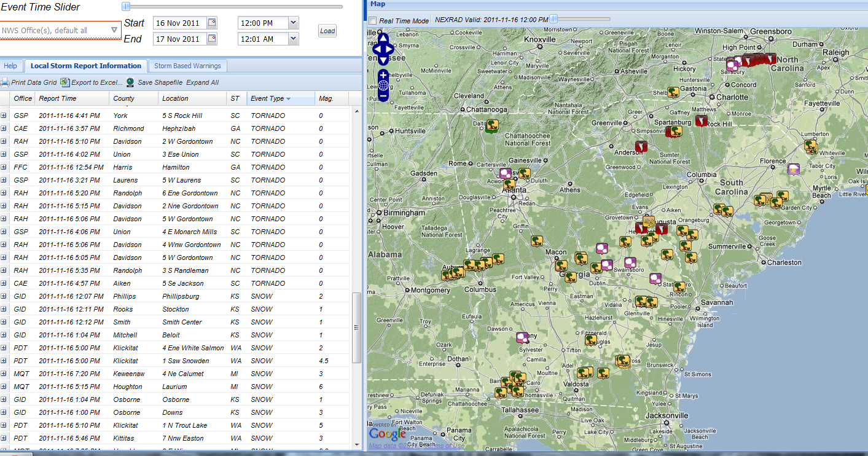Viewport: 868px width, 456px height.
Task: Open the Start date calendar picker icon
Action: tap(213, 23)
